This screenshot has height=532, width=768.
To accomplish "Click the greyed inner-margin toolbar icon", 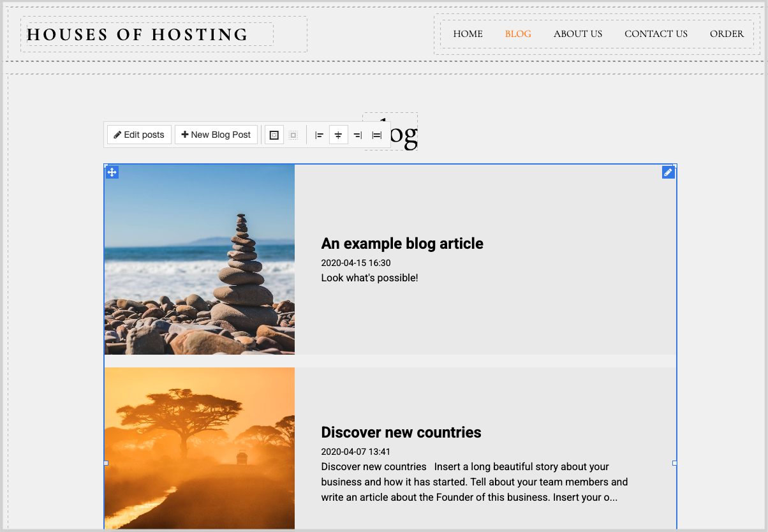I will [293, 135].
